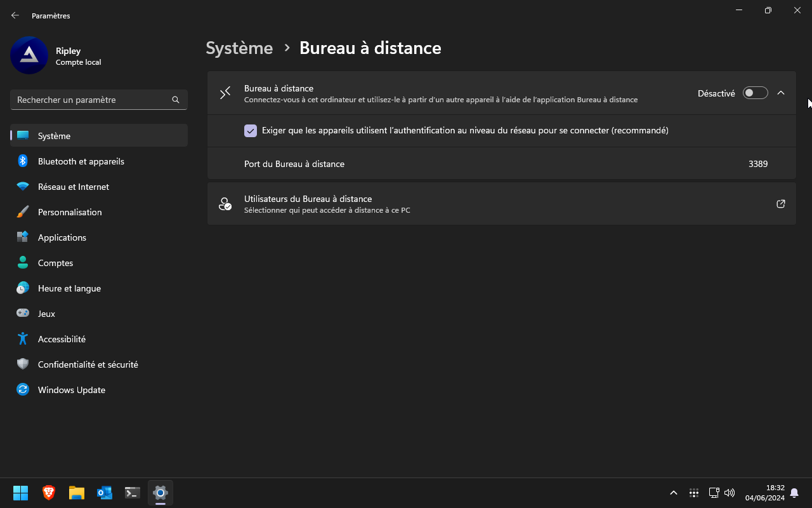Click the Bluetooth icon in sidebar
812x508 pixels.
tap(23, 161)
